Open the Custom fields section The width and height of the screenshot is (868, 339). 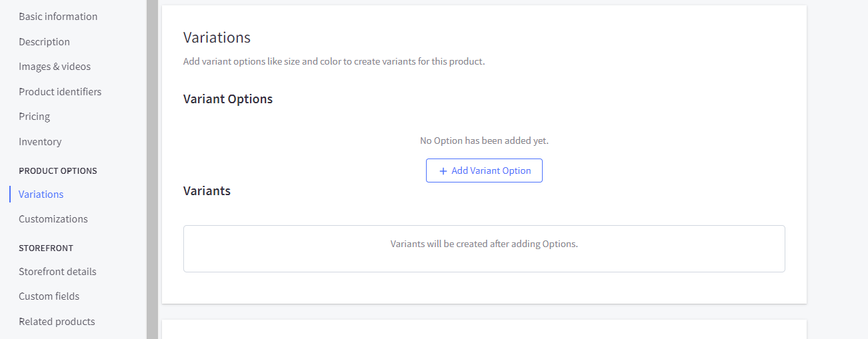(x=49, y=296)
